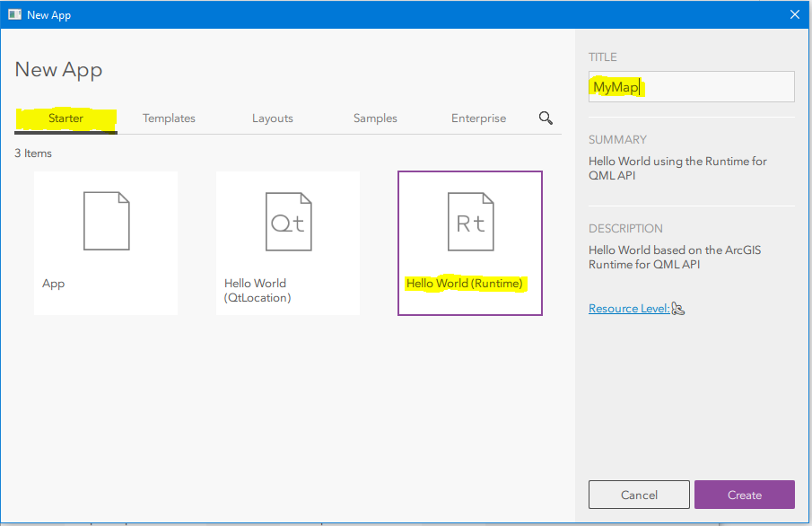Switch to the Samples tab

point(375,118)
